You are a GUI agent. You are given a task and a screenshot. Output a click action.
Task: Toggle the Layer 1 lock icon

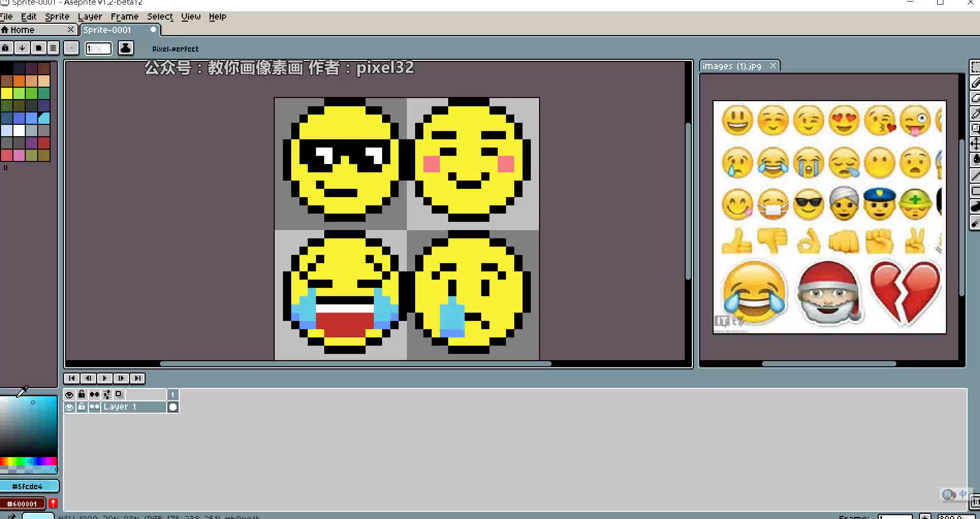pyautogui.click(x=82, y=407)
